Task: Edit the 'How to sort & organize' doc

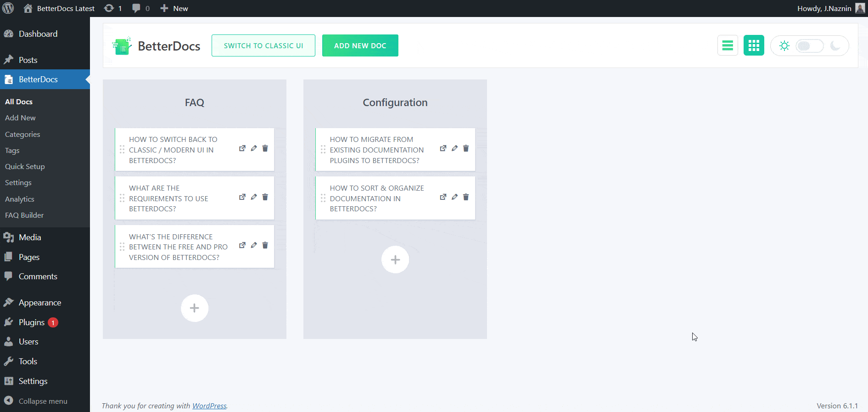Action: coord(454,197)
